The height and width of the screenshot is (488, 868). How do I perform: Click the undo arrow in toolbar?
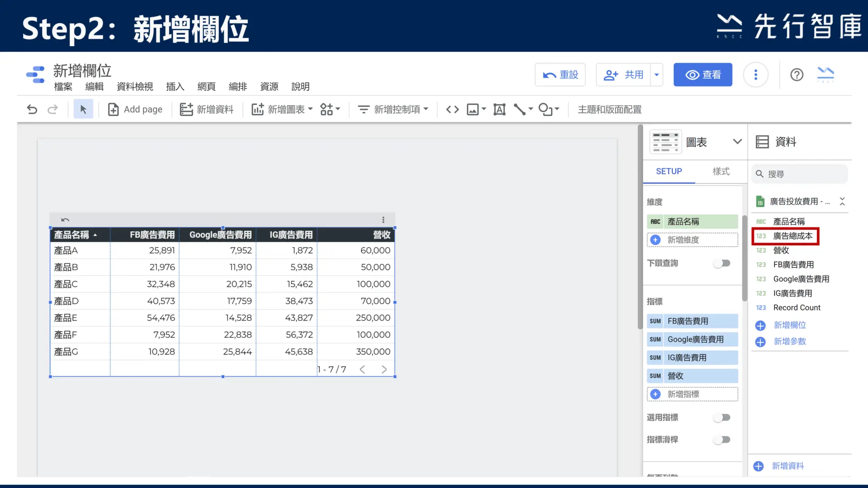32,109
